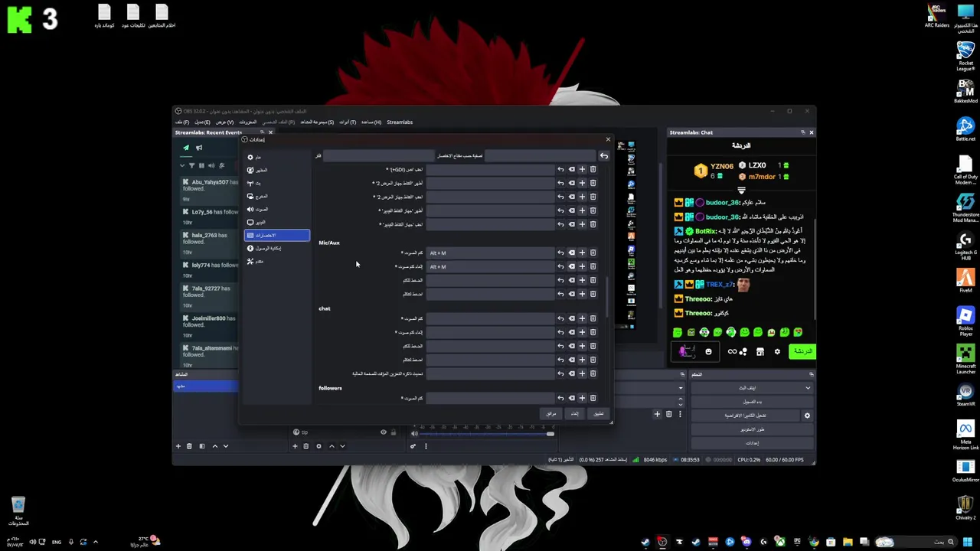Click Stop Streaming button in Controls dock
Viewport: 980px width, 551px height.
(x=747, y=388)
